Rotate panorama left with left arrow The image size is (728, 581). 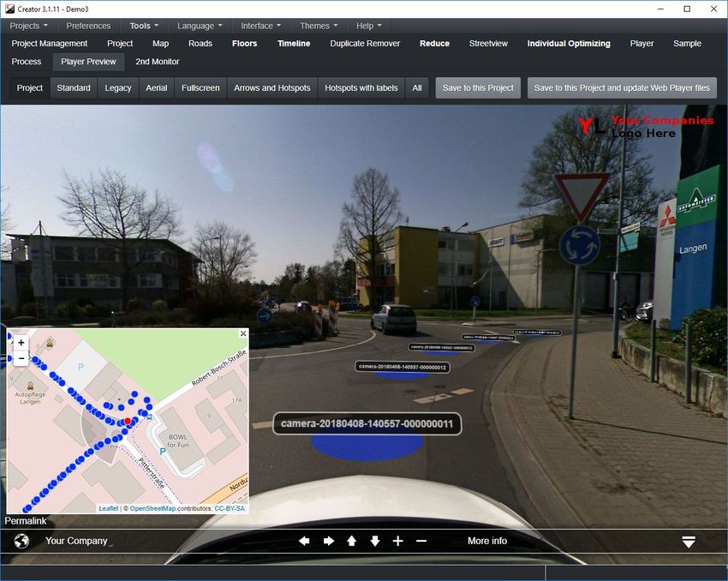click(304, 541)
